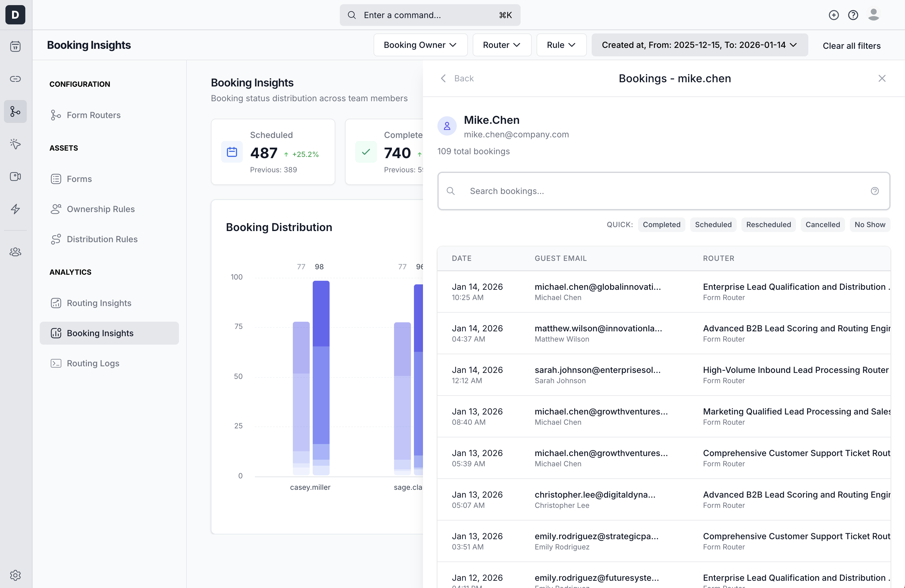Viewport: 905px width, 588px height.
Task: Open the lightning bolt icon in rail
Action: pos(15,209)
